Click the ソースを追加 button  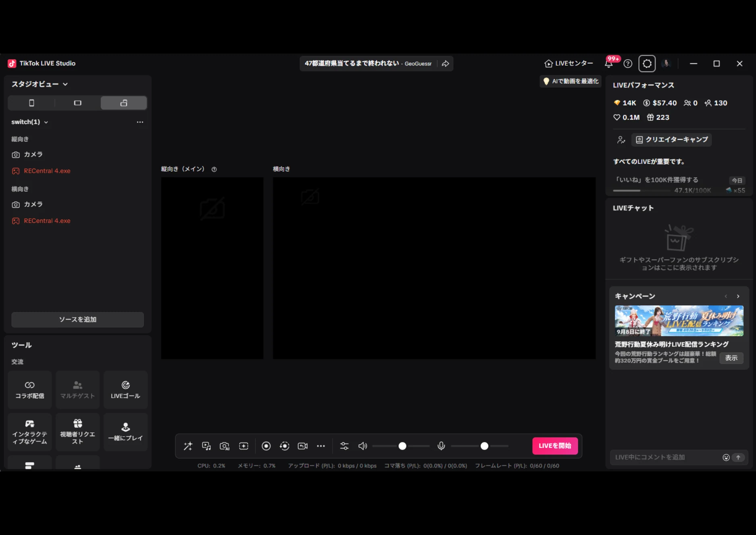click(x=77, y=319)
